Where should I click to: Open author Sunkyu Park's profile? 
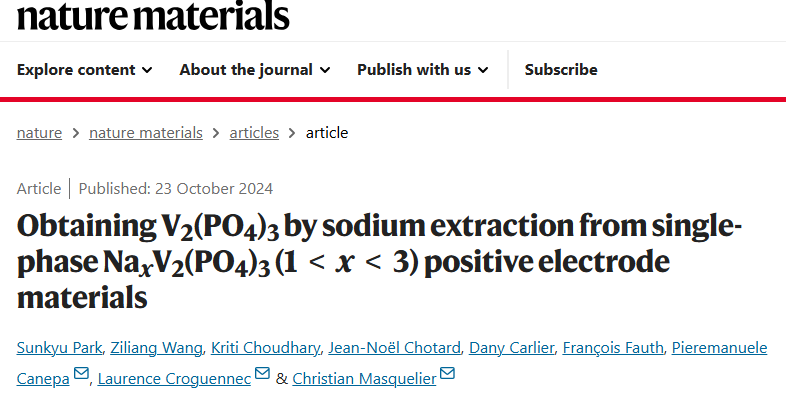(x=59, y=347)
